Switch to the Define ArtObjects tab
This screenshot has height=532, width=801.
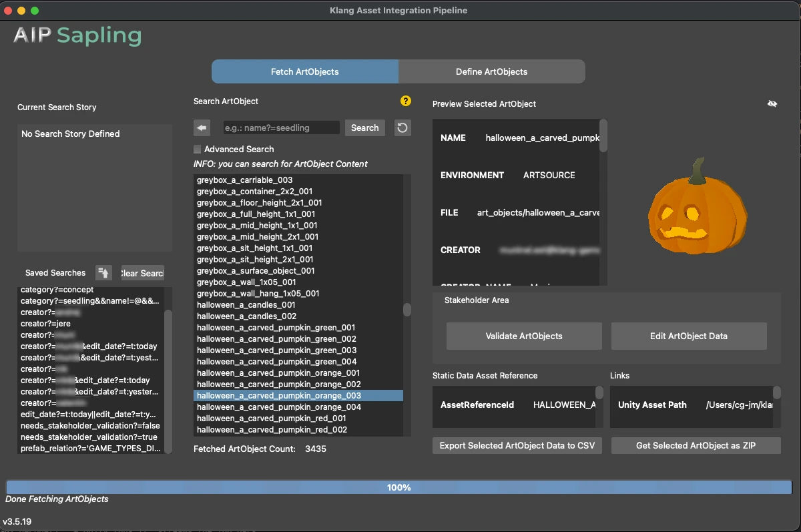[492, 71]
